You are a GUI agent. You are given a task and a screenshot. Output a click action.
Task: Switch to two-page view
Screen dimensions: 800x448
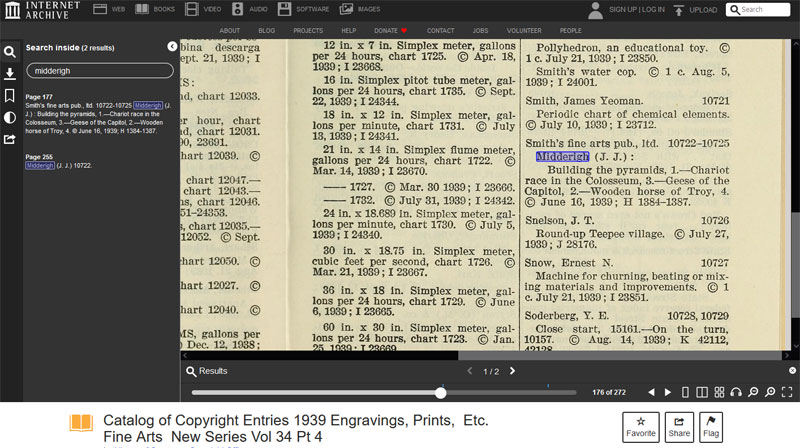coord(703,392)
